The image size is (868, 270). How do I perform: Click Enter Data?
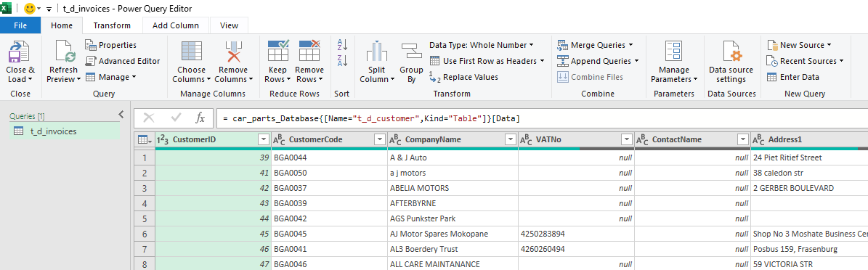click(x=793, y=77)
